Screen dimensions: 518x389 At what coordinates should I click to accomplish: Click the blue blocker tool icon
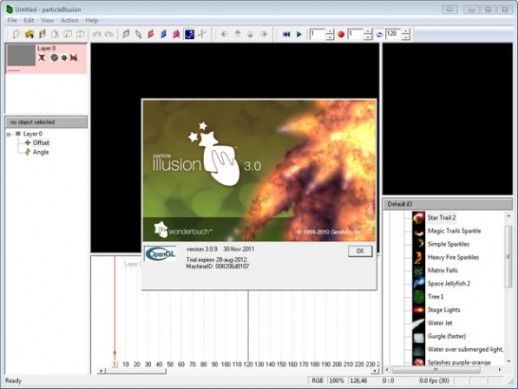click(x=163, y=34)
